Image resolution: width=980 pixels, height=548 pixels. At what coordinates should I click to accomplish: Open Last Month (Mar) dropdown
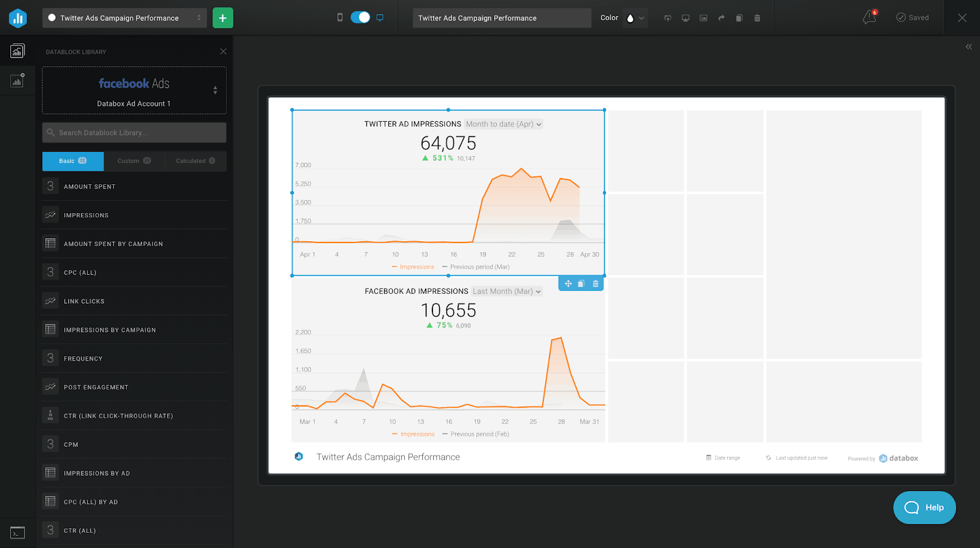click(507, 291)
